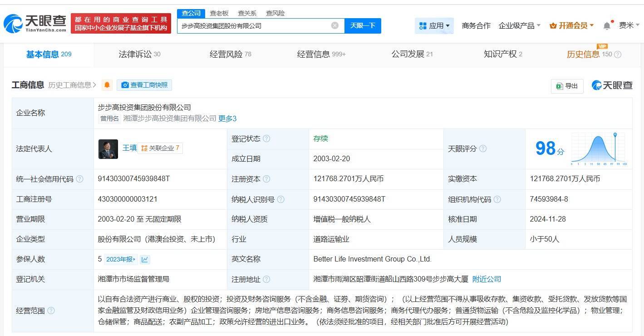Expand the 企业级产品 menu
The width and height of the screenshot is (644, 336).
tap(520, 25)
